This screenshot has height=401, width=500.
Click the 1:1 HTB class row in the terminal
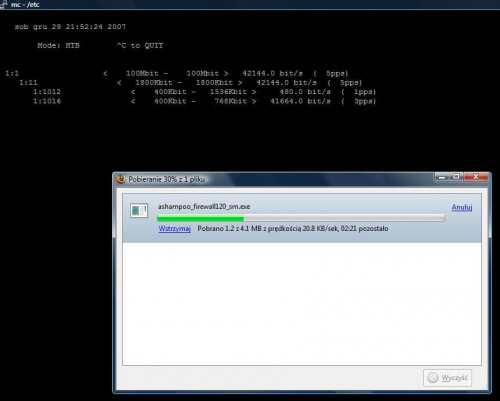[x=177, y=73]
